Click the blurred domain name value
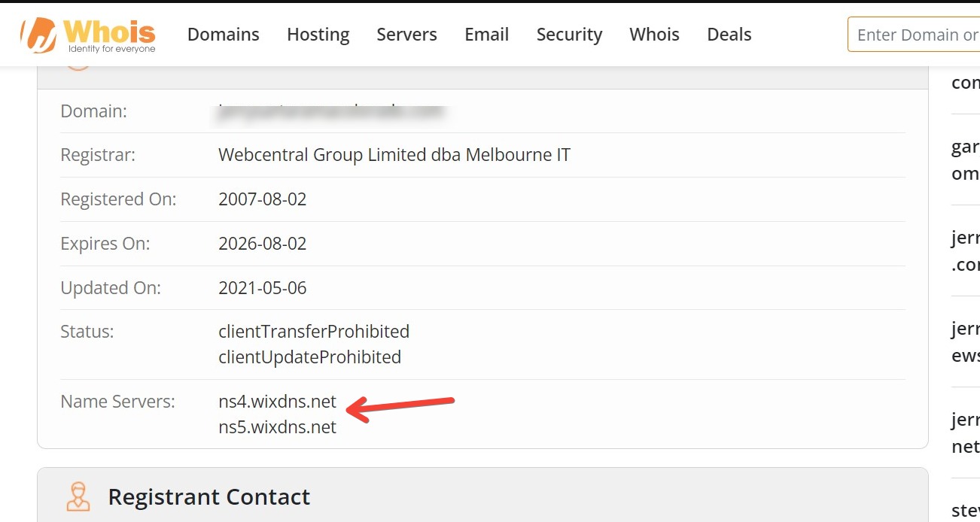Viewport: 980px width, 522px height. coord(331,111)
